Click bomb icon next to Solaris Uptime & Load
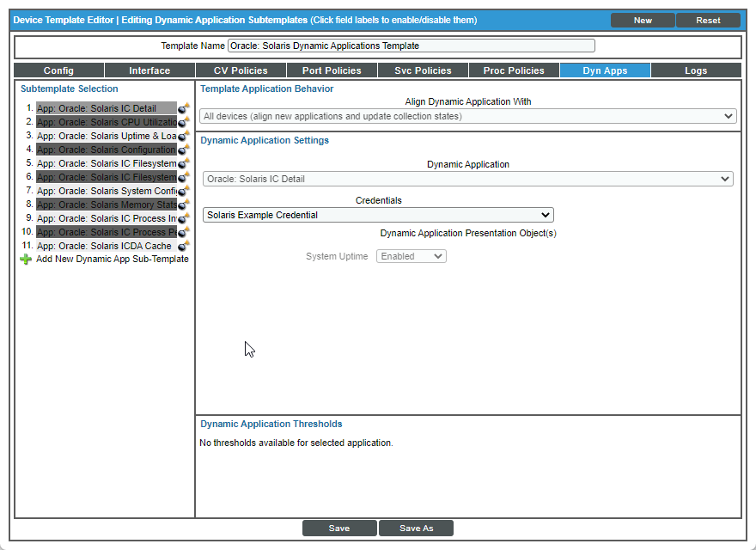756x550 pixels. coord(183,136)
